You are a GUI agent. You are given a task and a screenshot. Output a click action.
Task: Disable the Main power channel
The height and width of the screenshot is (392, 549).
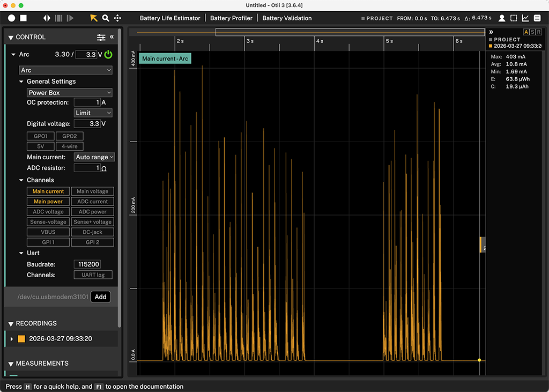point(48,202)
